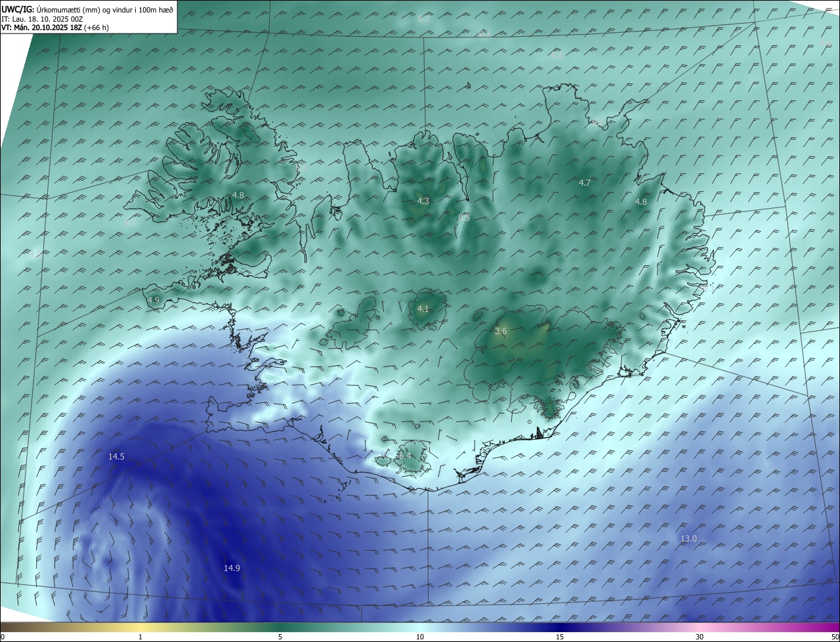
Task: Click the 4.8 value in the Westfjords
Action: point(238,196)
